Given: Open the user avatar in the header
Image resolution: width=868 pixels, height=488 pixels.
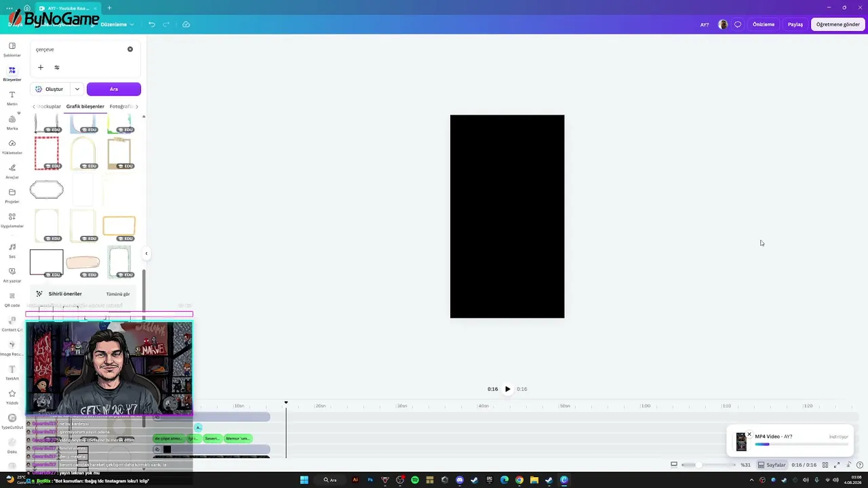Looking at the screenshot, I should pos(723,24).
